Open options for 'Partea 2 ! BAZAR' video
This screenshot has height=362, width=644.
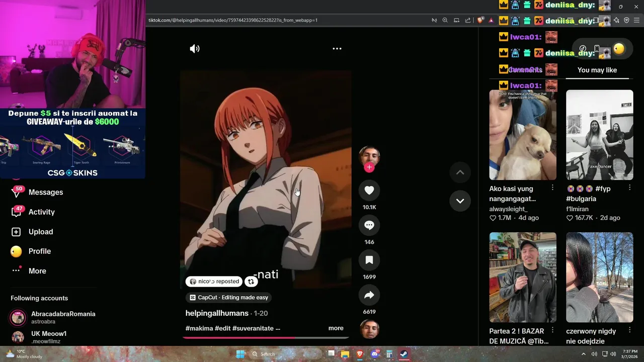click(x=552, y=330)
